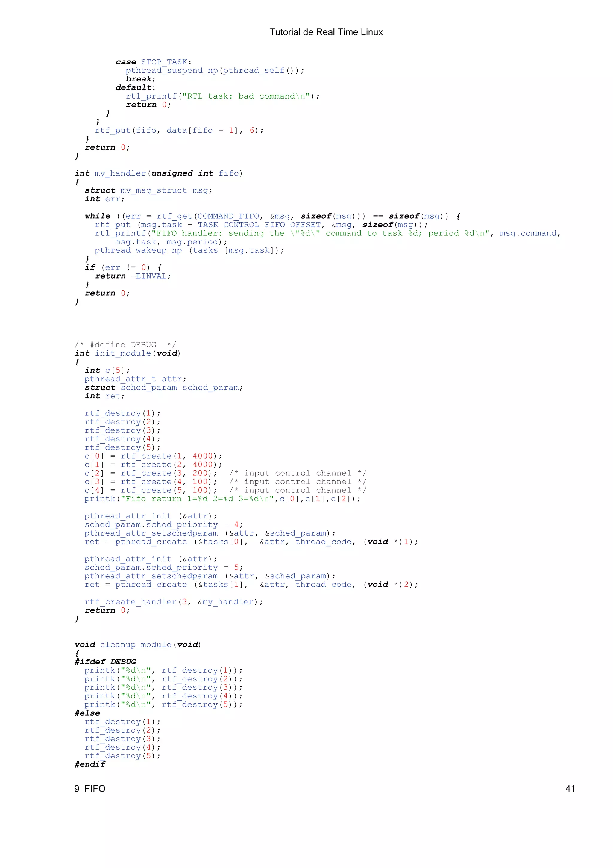Image resolution: width=613 pixels, height=868 pixels.
Task: Click the printk line with 'rtf_destroy(1))'
Action: 163,670
